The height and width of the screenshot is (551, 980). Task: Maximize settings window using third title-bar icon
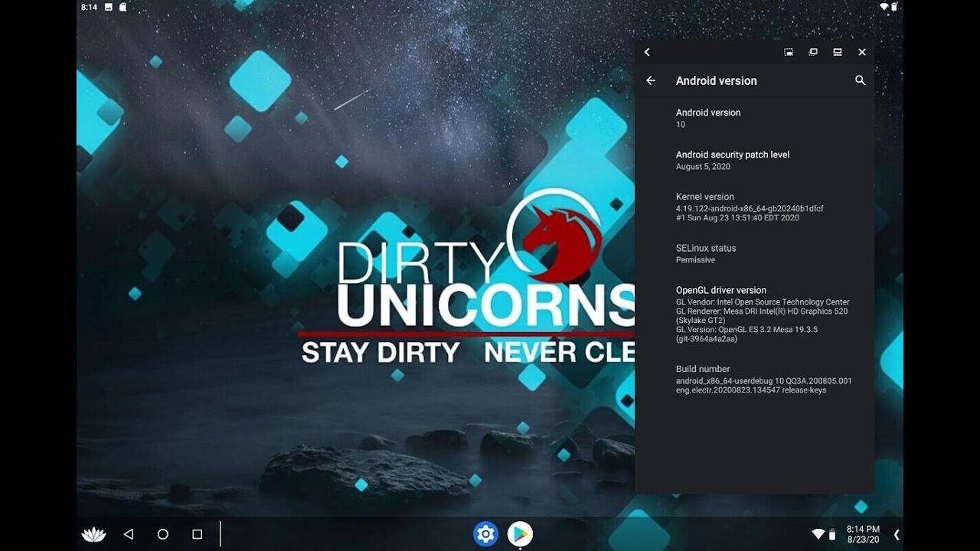[838, 52]
